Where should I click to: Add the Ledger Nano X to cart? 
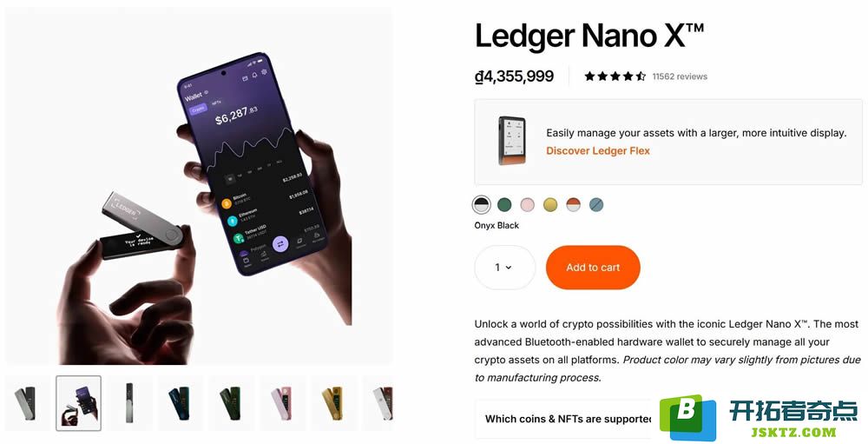click(x=593, y=267)
